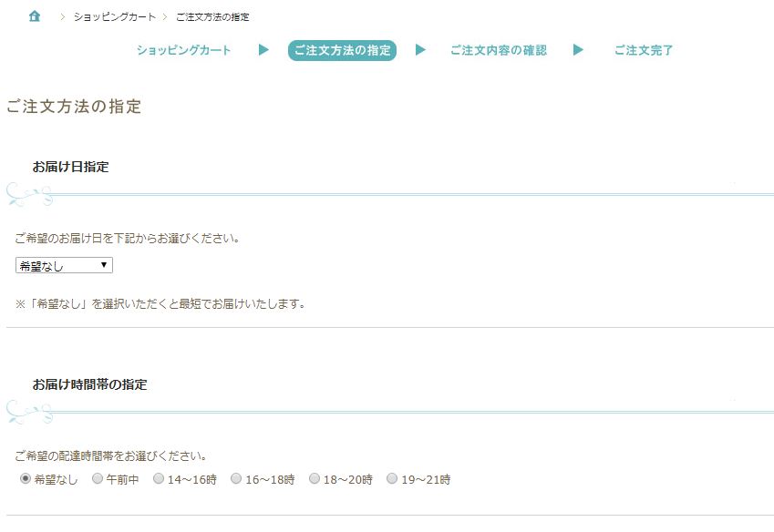Choose 午前中 delivery time option

coord(98,478)
